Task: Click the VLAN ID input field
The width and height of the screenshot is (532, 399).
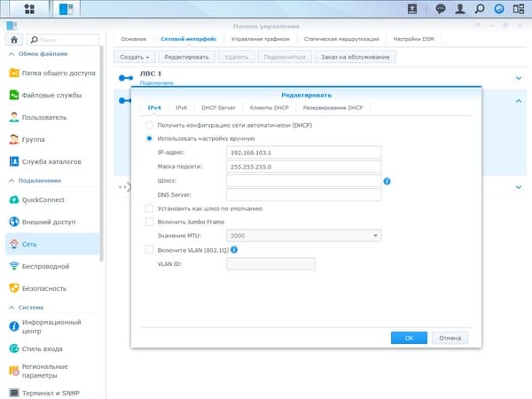Action: [x=270, y=264]
